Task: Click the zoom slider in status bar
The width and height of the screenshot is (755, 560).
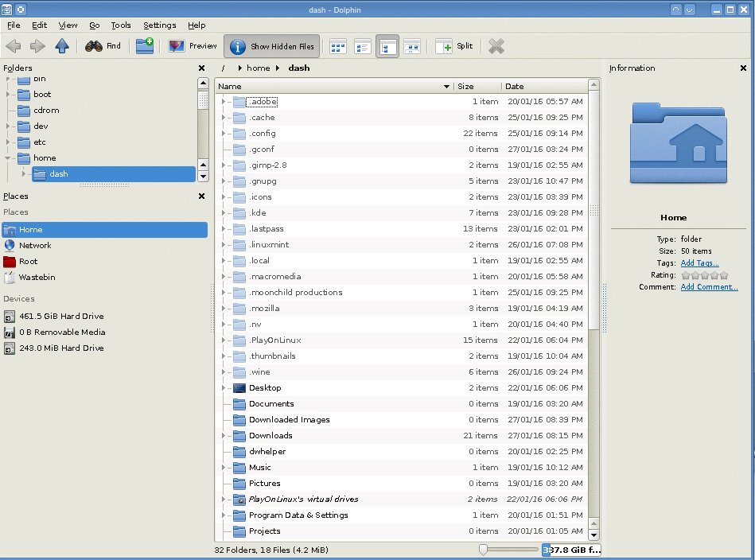Action: (x=508, y=550)
